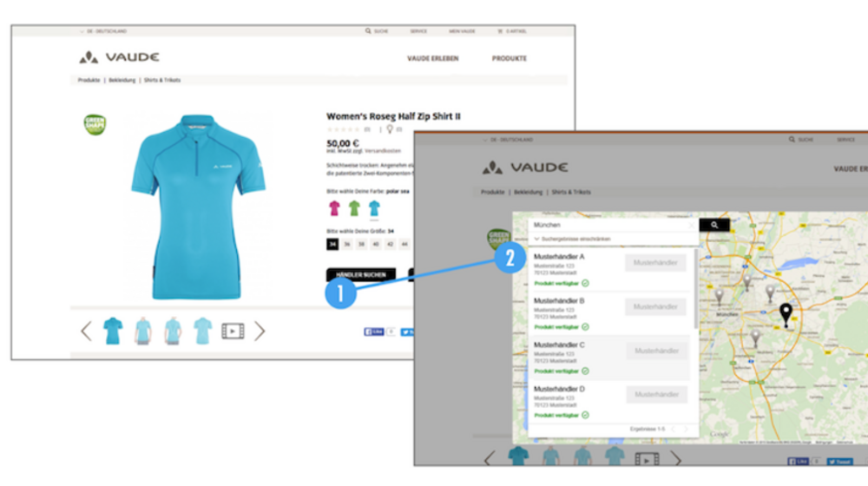Screen dimensions: 868x486
Task: Show previous thumbnail on product page gallery
Action: tap(86, 331)
